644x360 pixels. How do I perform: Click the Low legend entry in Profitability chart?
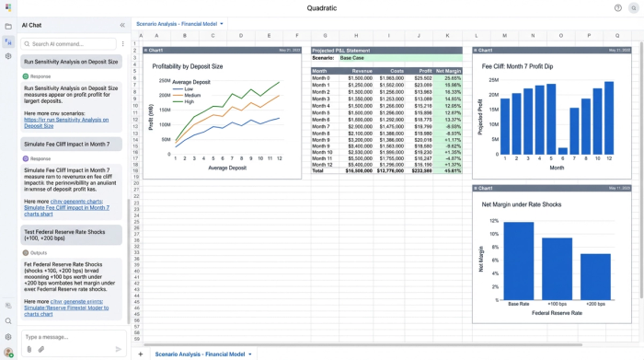183,88
